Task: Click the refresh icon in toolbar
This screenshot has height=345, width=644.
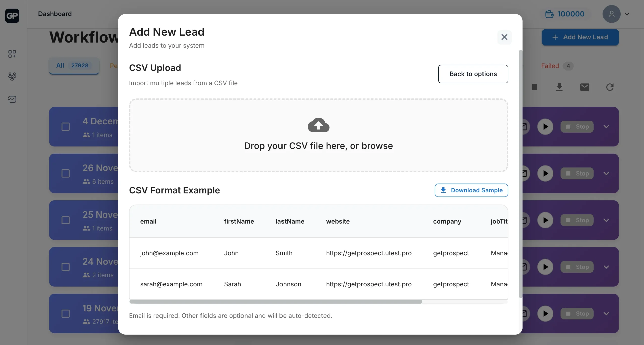Action: click(x=610, y=87)
